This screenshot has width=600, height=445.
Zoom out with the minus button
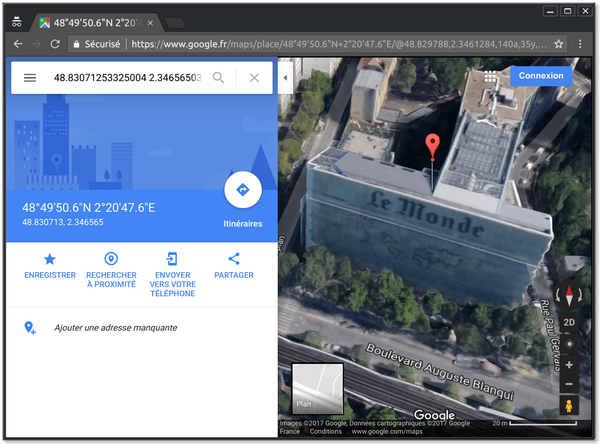point(569,384)
